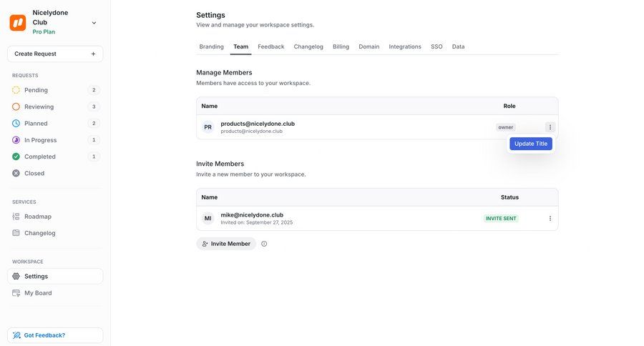This screenshot has width=644, height=346.
Task: Open the Integrations tab
Action: coord(405,46)
